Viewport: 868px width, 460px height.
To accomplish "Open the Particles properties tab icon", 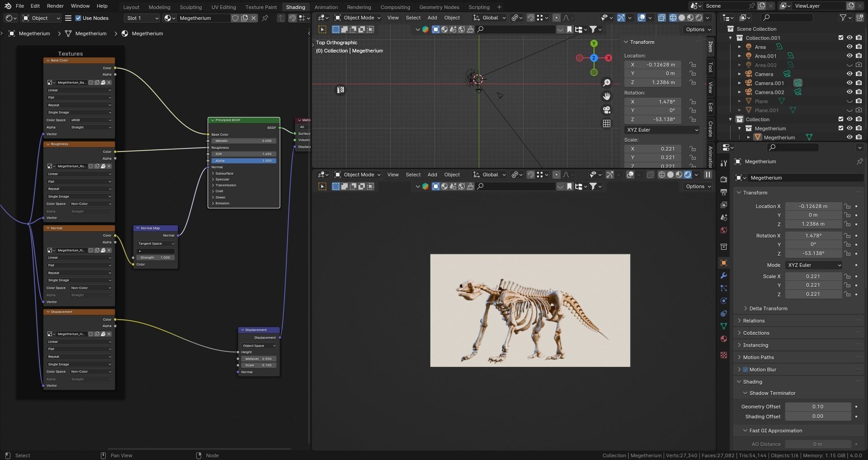I will pos(723,288).
